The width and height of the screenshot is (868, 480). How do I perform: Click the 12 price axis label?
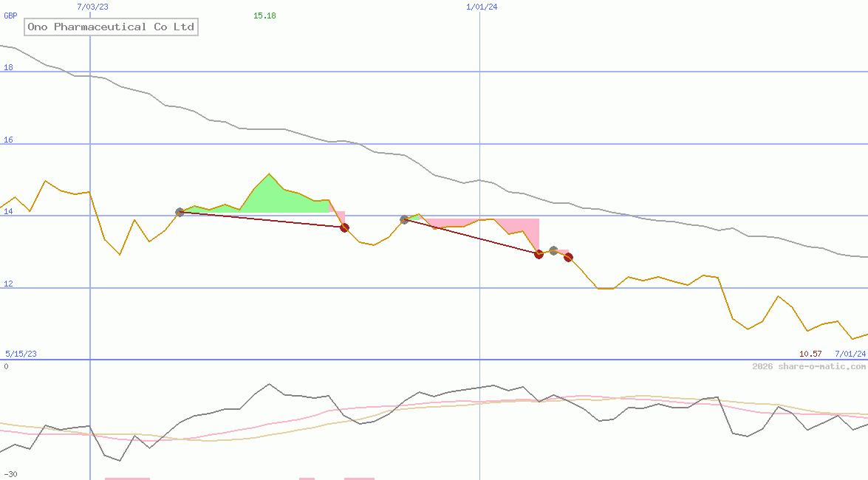pos(8,284)
